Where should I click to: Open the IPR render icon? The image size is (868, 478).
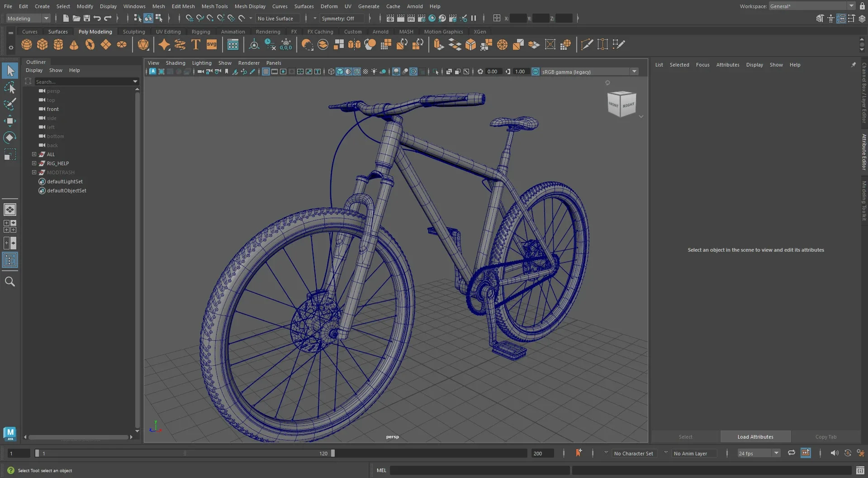pos(411,18)
